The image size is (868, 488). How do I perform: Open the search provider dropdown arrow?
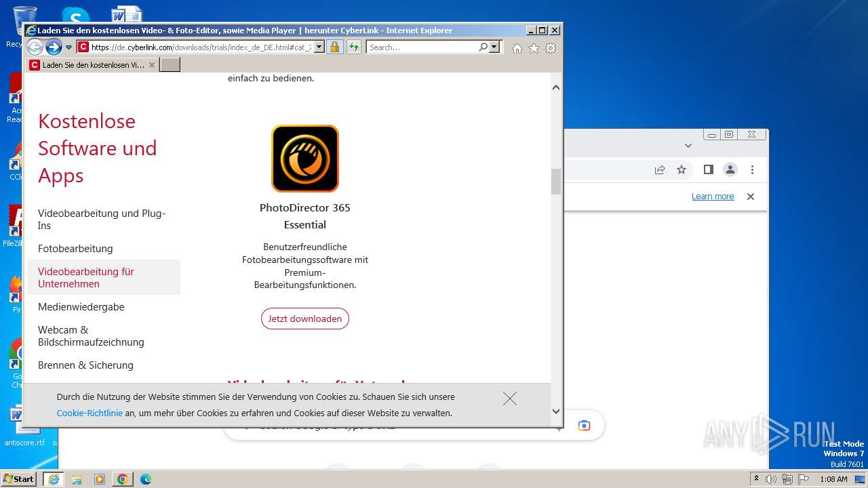point(494,47)
